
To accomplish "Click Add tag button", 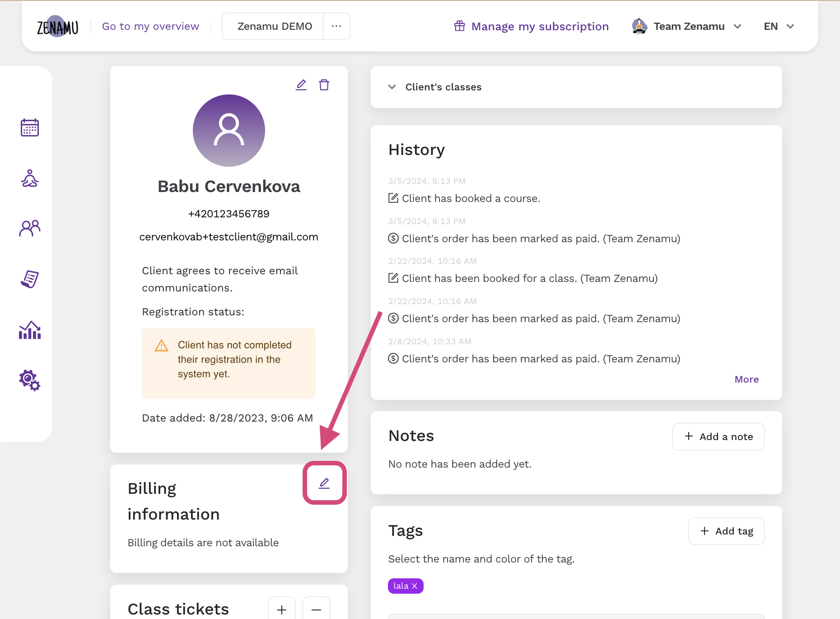I will (726, 531).
